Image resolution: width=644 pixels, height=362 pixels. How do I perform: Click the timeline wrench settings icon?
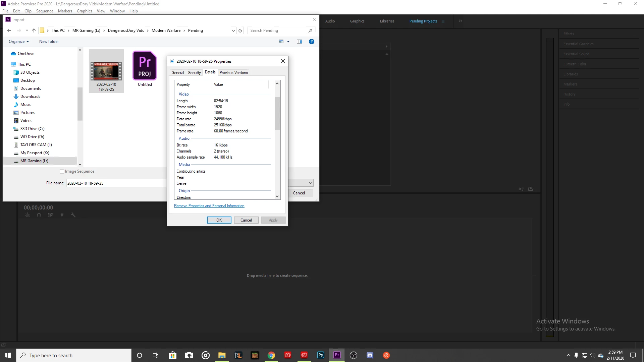point(73,215)
